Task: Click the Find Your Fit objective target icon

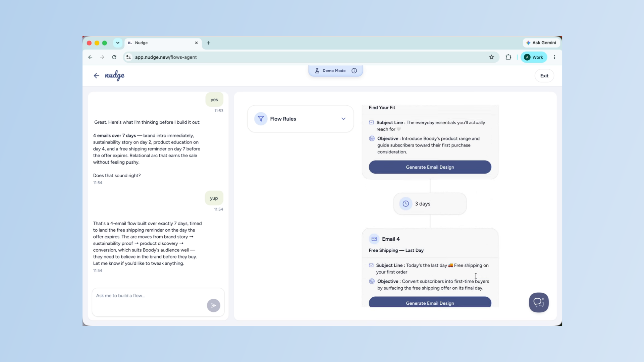Action: 372,138
